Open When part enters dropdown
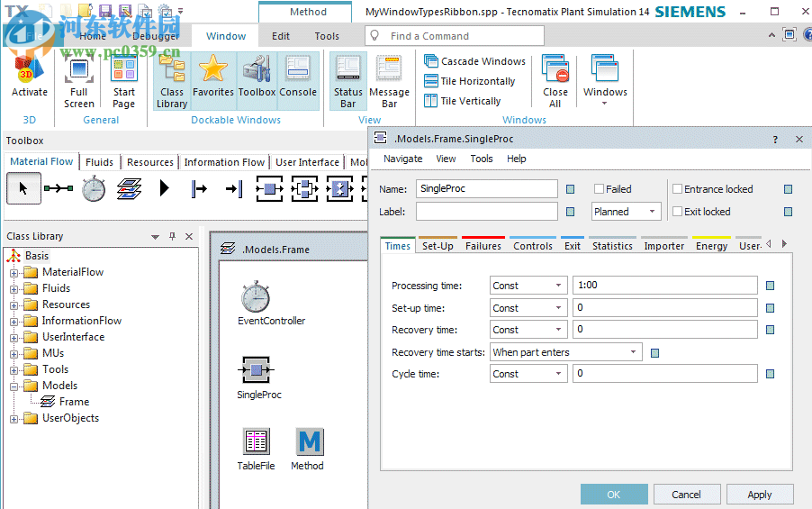The image size is (812, 509). [566, 352]
